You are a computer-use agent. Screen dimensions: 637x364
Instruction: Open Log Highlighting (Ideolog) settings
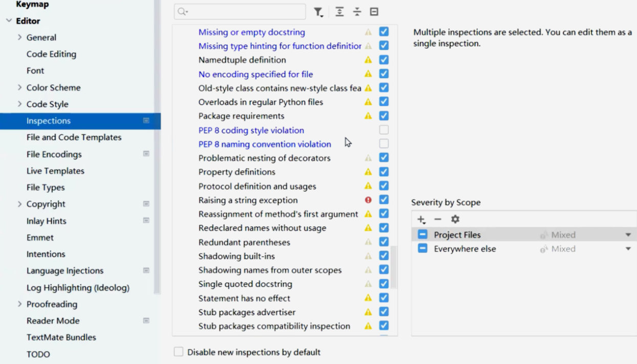[78, 288]
